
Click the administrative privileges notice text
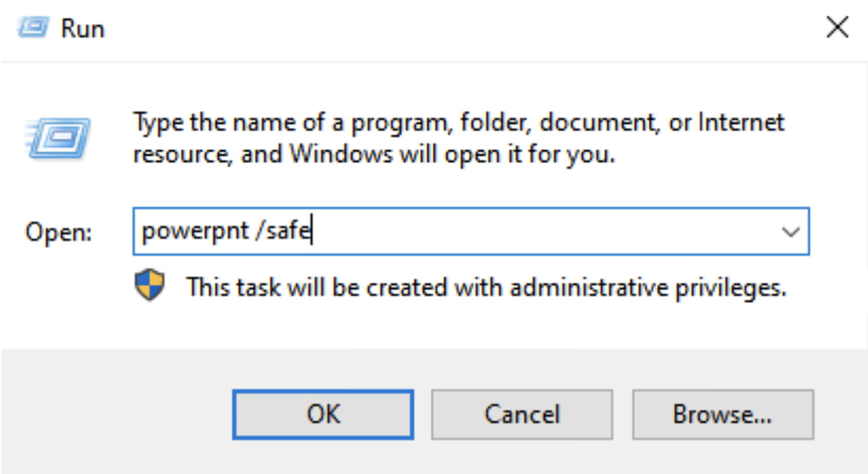pos(486,287)
